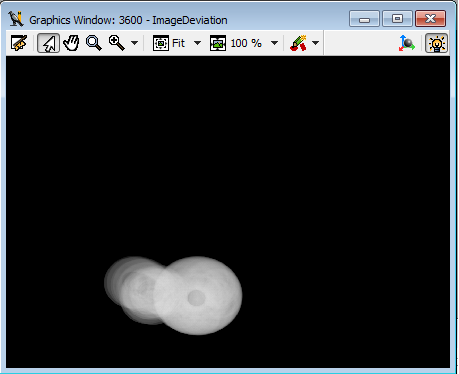Toggle the light bulb tooltip button
Screen dimensions: 459x374
click(x=436, y=43)
